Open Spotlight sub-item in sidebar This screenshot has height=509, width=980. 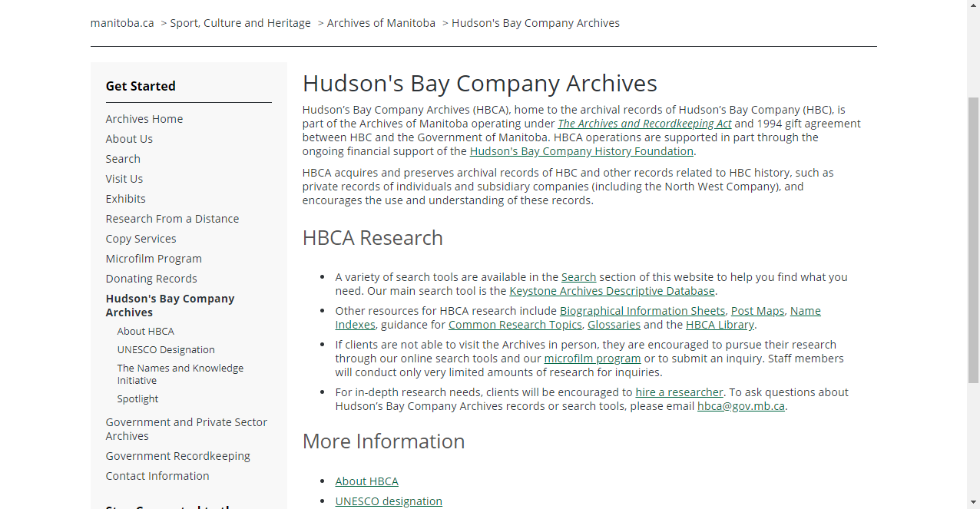137,399
